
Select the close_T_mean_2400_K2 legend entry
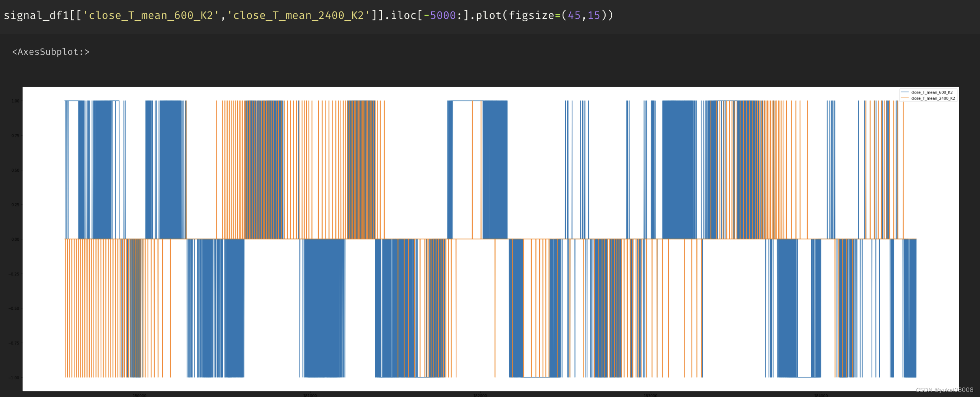click(x=934, y=98)
